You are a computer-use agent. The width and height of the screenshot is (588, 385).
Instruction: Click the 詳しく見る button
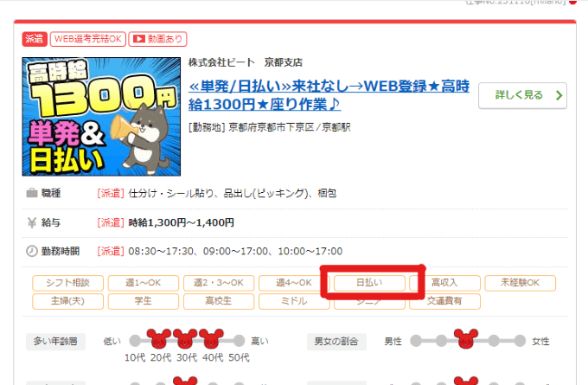point(523,96)
